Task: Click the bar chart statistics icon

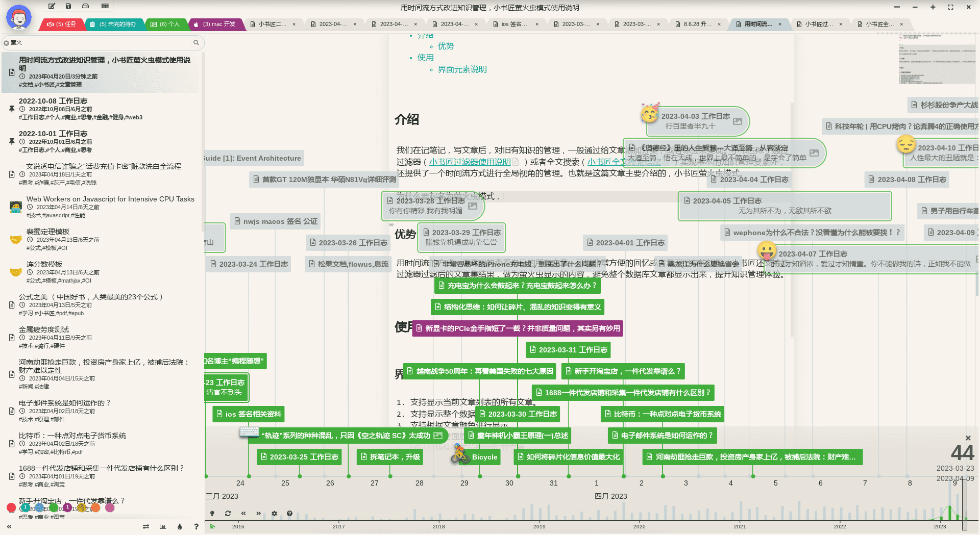Action: (x=162, y=526)
